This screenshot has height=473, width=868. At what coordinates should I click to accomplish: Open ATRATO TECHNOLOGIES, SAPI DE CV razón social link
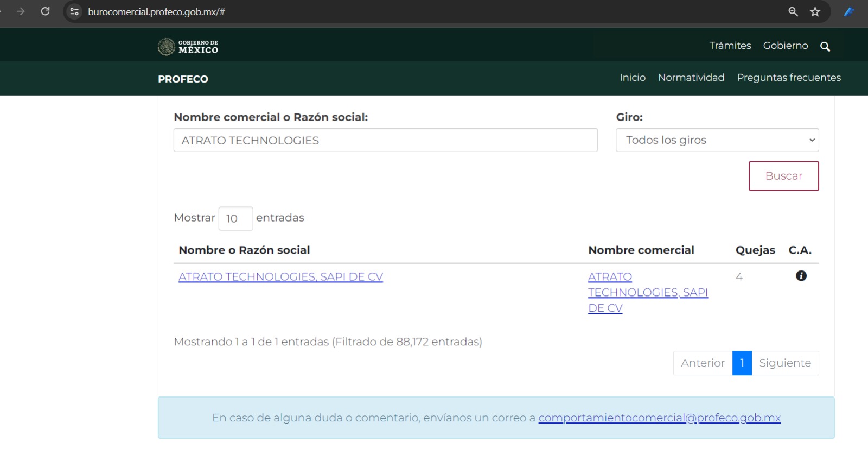tap(280, 276)
